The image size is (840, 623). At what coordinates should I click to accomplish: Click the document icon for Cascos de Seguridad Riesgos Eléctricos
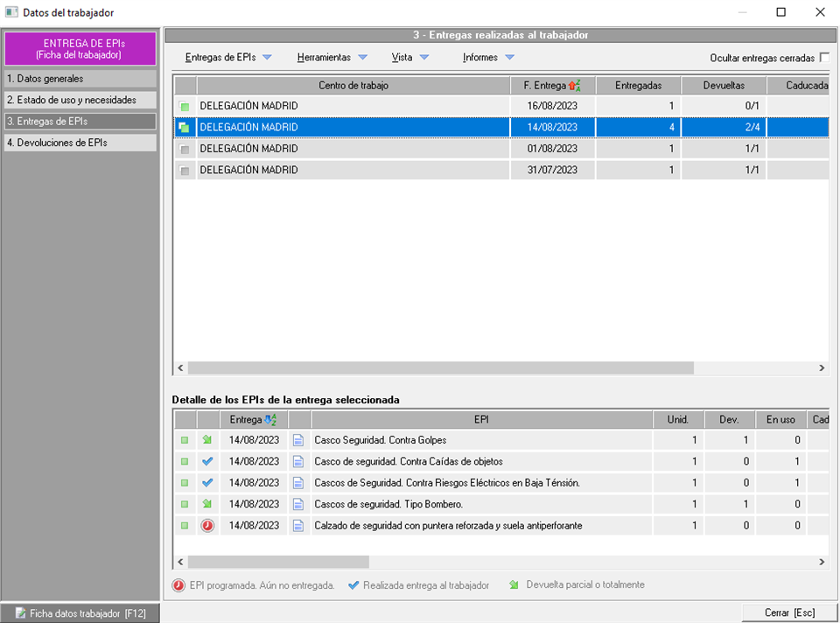[299, 483]
